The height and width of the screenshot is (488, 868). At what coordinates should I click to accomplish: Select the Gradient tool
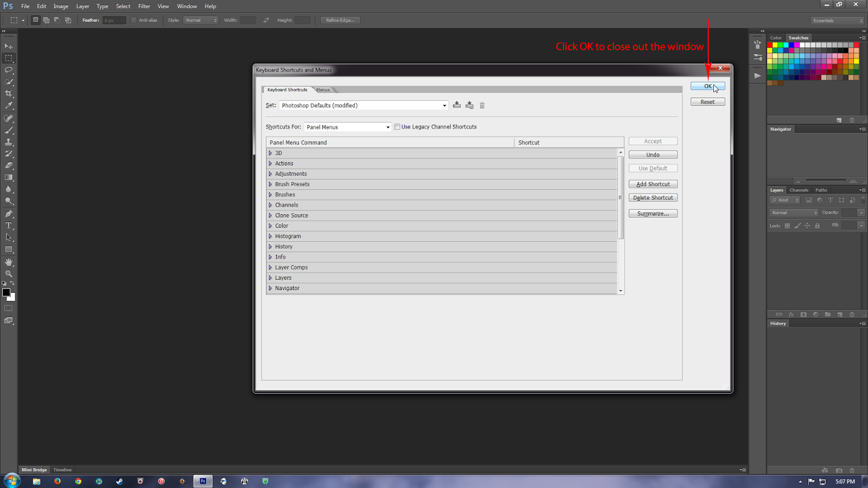9,178
